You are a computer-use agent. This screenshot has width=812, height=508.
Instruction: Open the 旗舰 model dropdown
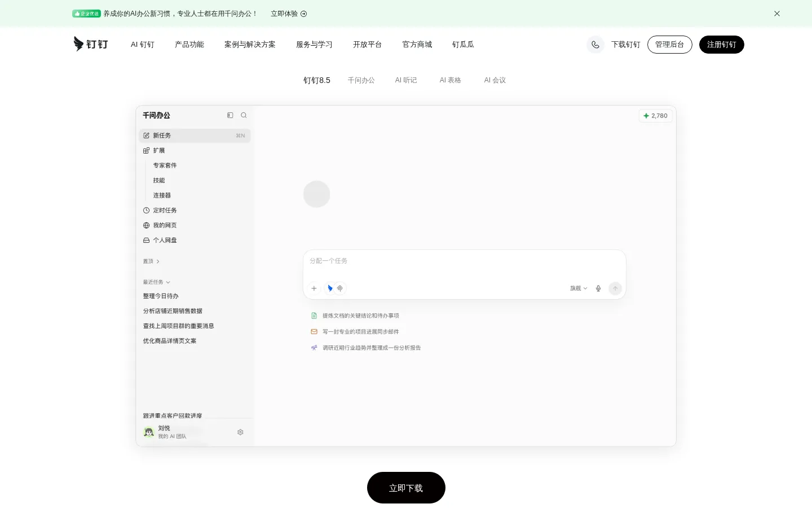pos(579,288)
